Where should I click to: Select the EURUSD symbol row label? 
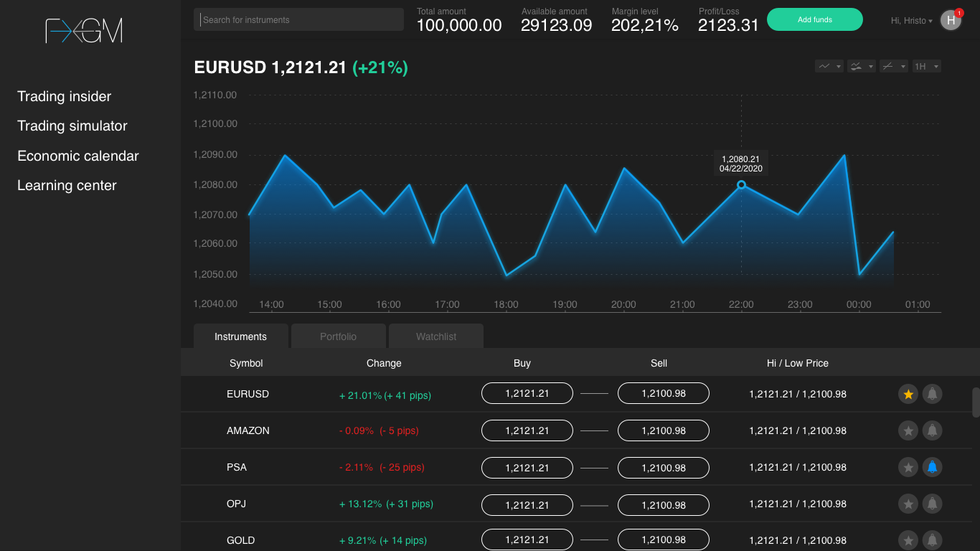point(248,394)
